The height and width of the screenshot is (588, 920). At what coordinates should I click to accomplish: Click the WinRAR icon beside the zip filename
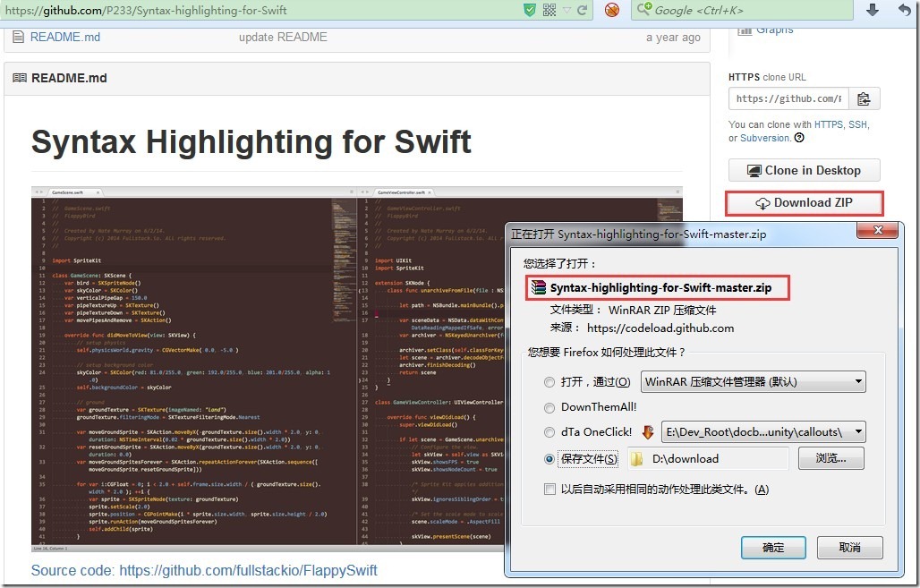tap(538, 287)
